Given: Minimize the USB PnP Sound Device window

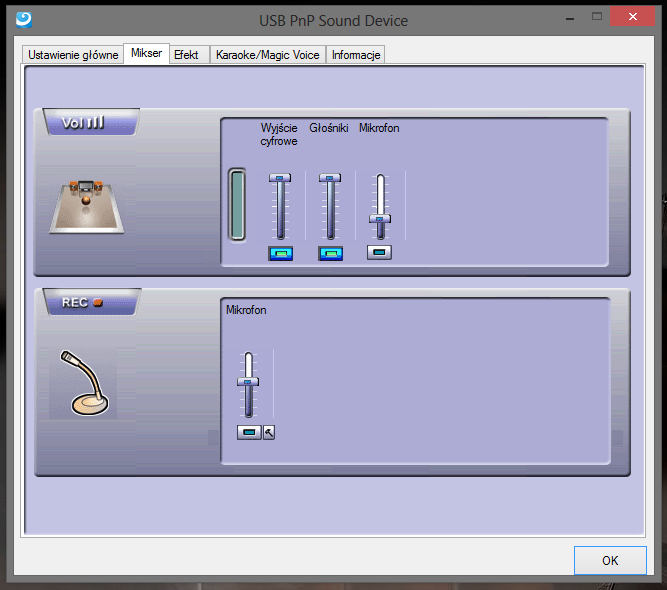Looking at the screenshot, I should 570,18.
